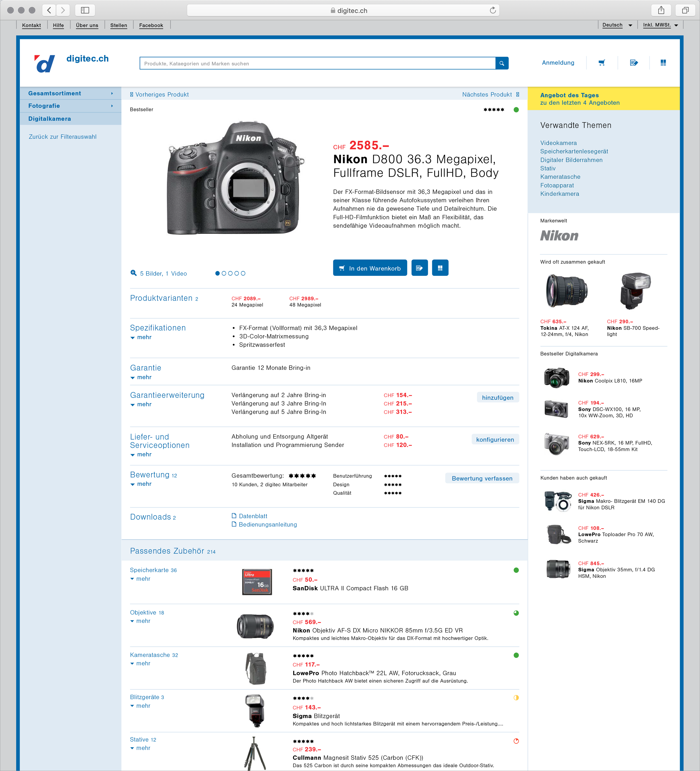Viewport: 700px width, 771px height.
Task: Click Bewertung verfassen button
Action: pos(482,478)
